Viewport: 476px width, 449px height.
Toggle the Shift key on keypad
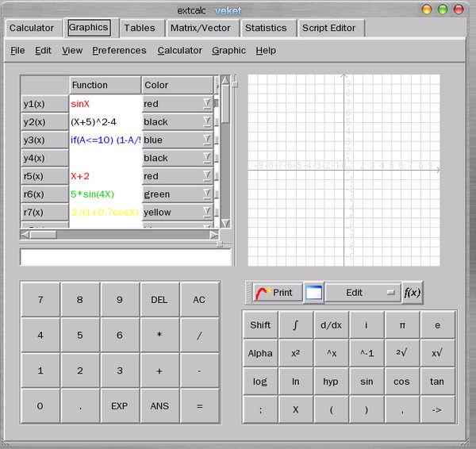click(260, 324)
